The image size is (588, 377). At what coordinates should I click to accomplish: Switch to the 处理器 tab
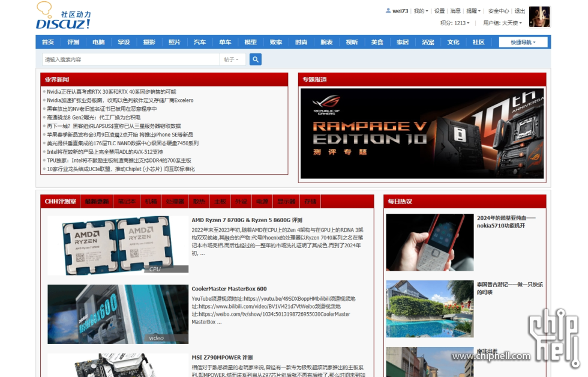coord(175,202)
